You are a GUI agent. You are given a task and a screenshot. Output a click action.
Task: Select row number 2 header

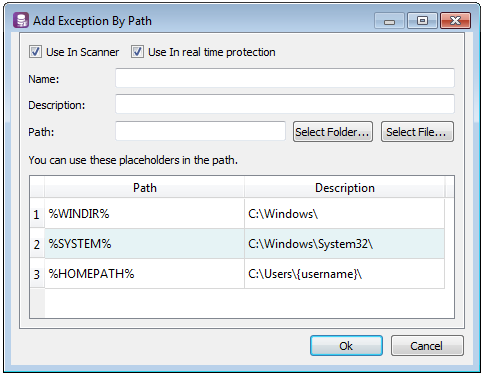pyautogui.click(x=37, y=244)
